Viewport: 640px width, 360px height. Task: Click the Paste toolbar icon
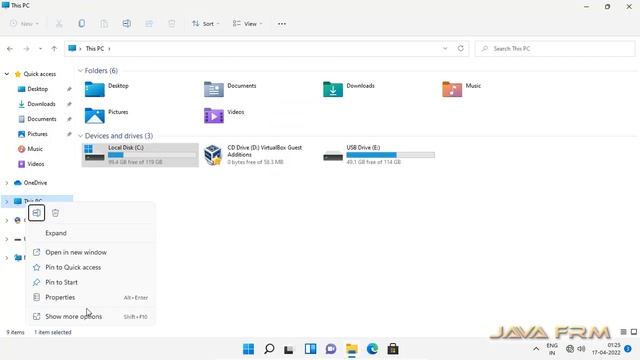tap(104, 24)
